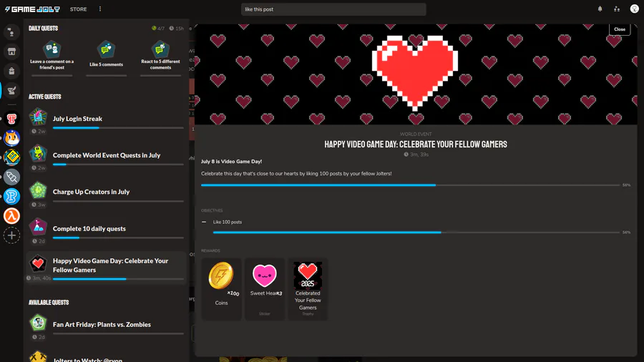Screen dimensions: 644x362
Task: Click the ACTIVE QUESTS heading
Action: [45, 97]
